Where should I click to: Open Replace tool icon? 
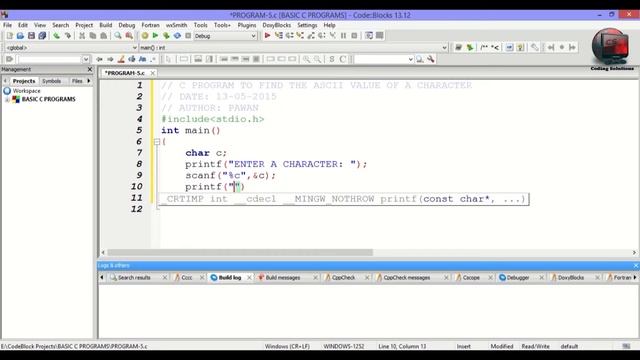click(x=129, y=36)
